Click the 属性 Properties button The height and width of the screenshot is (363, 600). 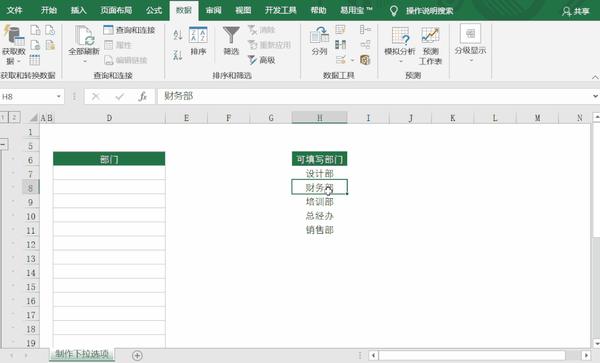(118, 45)
